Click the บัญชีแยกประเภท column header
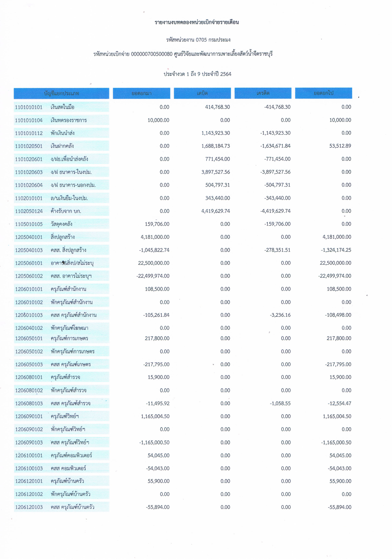392x559 pixels. click(x=61, y=94)
